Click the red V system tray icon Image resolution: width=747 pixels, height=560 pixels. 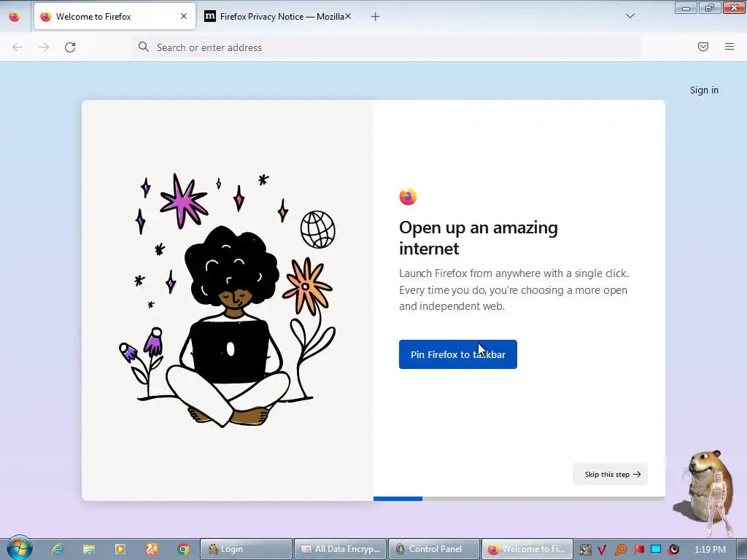602,550
